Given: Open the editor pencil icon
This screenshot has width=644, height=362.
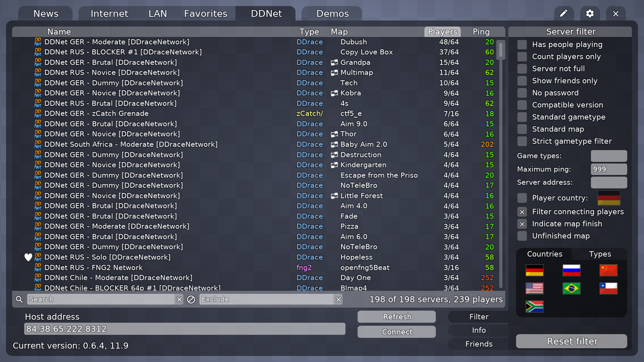Looking at the screenshot, I should [564, 13].
